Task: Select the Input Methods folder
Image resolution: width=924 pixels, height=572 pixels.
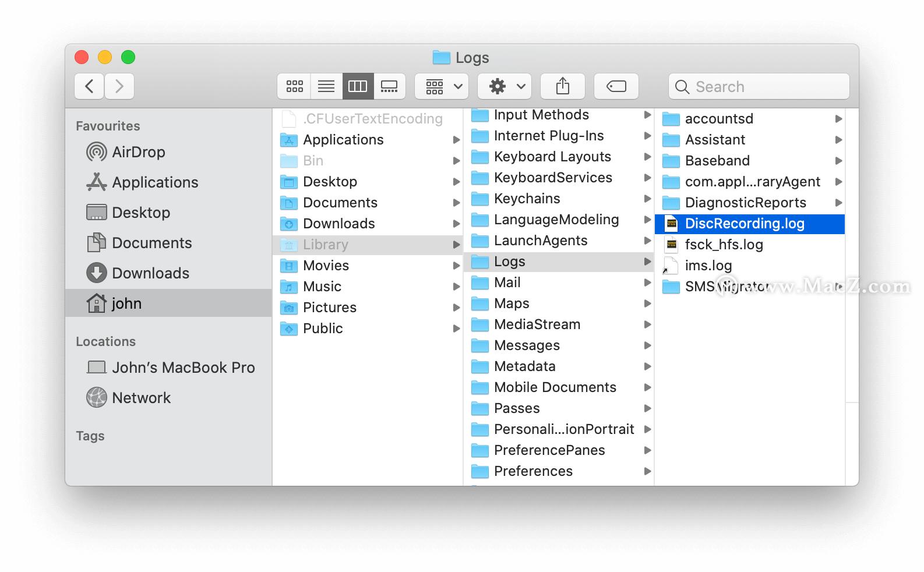Action: (x=559, y=115)
